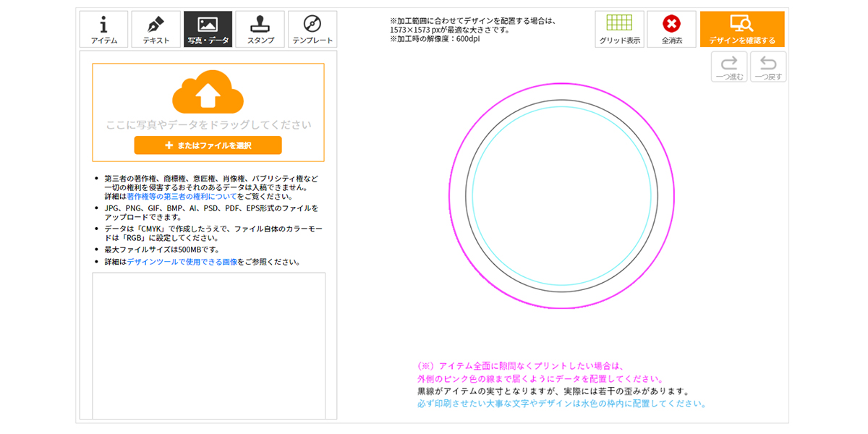Open the アイテム (item) tab
This screenshot has width=868, height=434.
[x=104, y=30]
